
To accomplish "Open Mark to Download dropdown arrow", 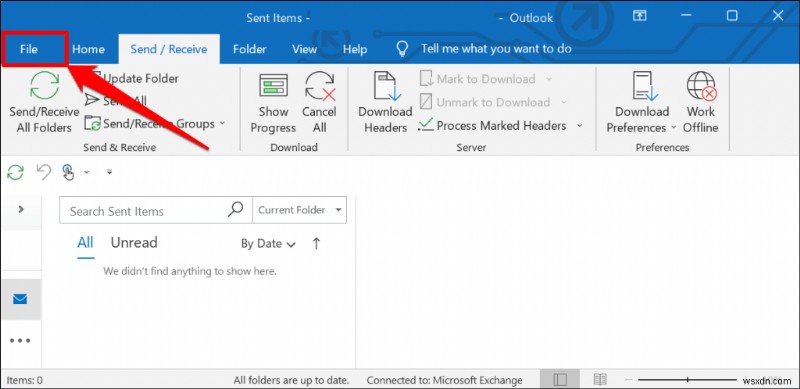I will (549, 79).
